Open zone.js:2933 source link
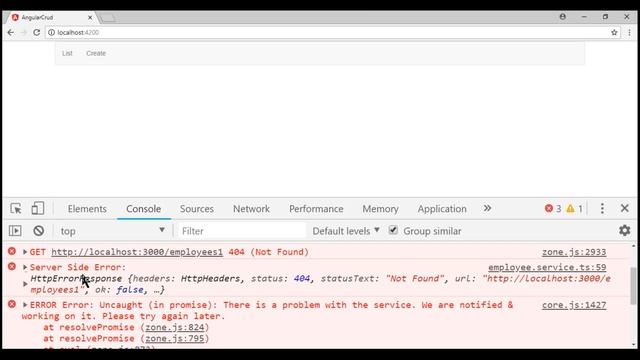The height and width of the screenshot is (360, 640). pos(574,252)
